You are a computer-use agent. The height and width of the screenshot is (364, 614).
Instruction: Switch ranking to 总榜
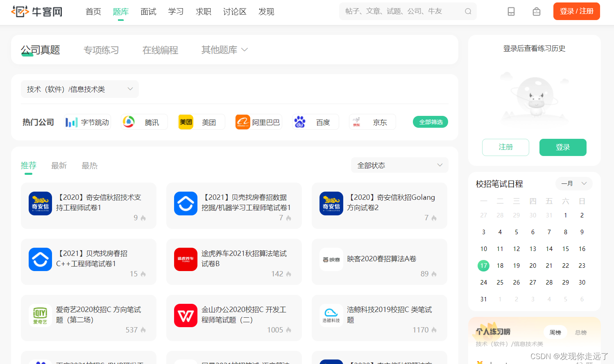point(581,332)
